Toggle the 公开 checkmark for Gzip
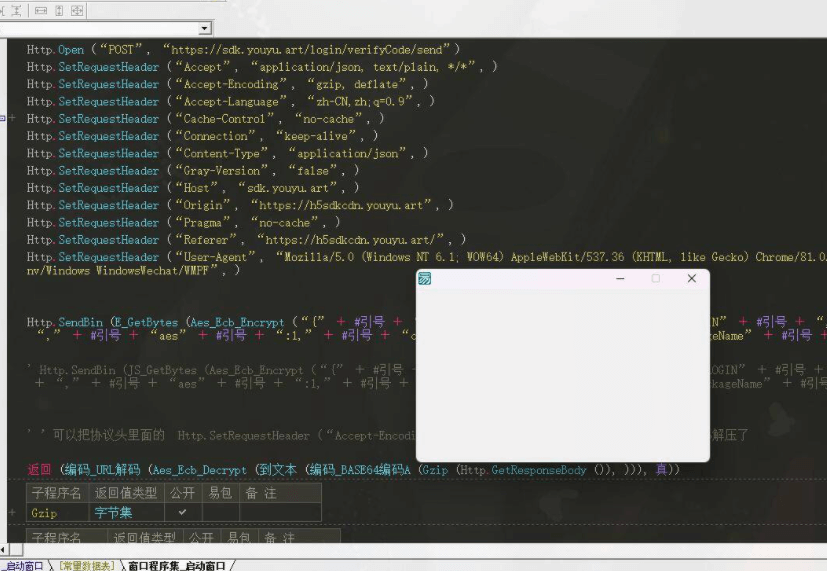Viewport: 827px width, 571px height. [182, 512]
